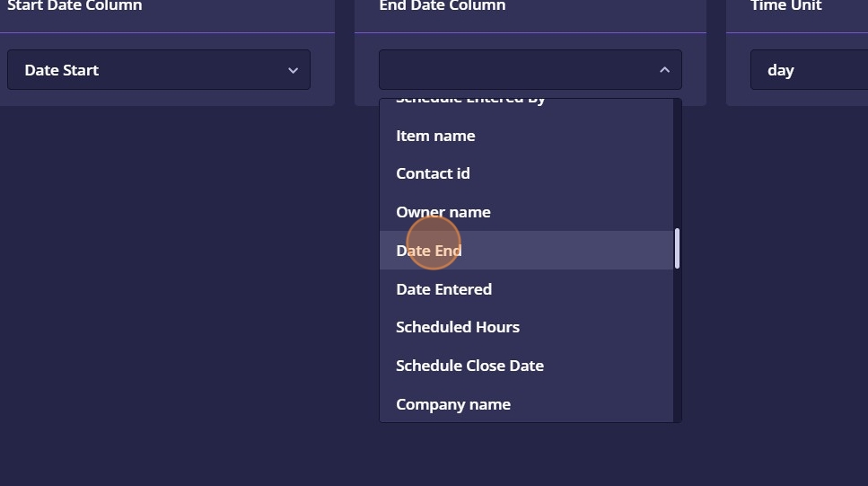Select the partially visible Schedule Entered By option
This screenshot has width=868, height=486.
click(x=470, y=102)
